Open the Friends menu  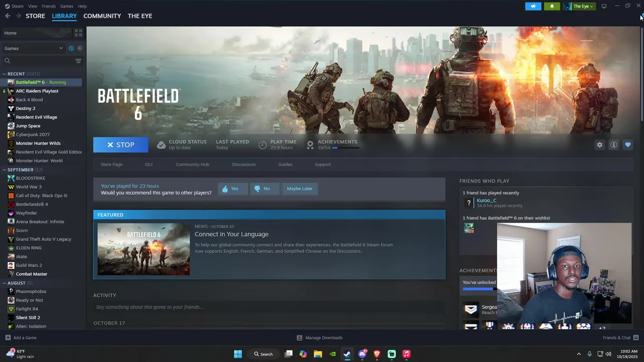(x=49, y=6)
